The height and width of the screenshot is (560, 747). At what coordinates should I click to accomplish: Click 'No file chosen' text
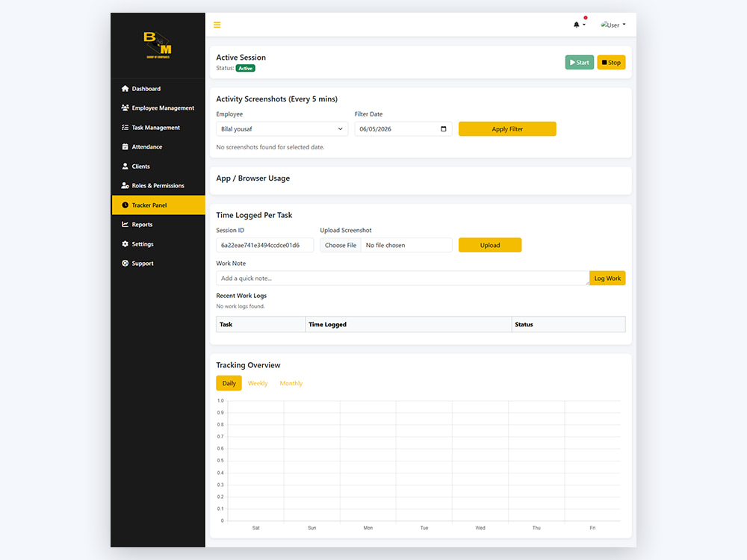coord(385,245)
